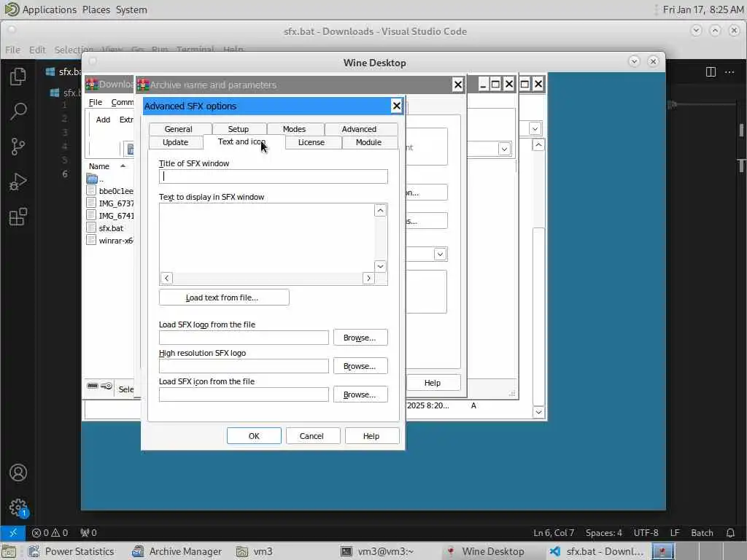The image size is (747, 560).
Task: Click Load text from file button
Action: pos(224,297)
